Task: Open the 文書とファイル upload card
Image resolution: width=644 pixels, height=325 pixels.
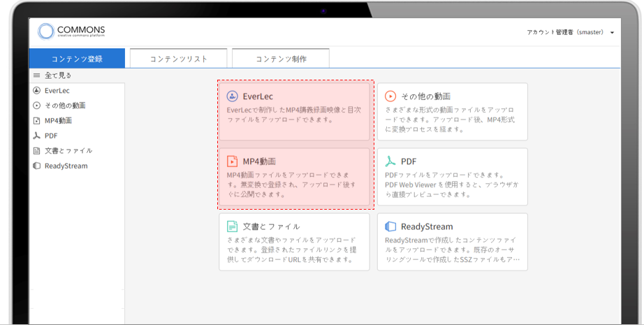Action: 294,242
